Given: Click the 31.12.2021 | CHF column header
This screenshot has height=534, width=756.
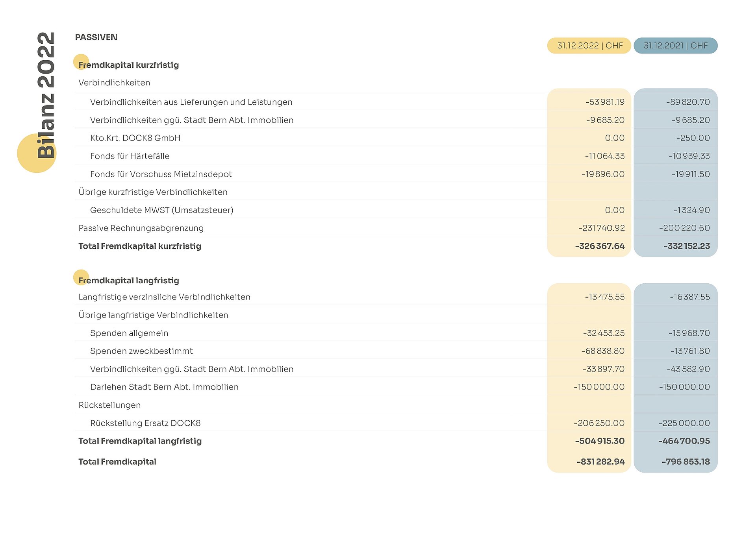Looking at the screenshot, I should [675, 46].
